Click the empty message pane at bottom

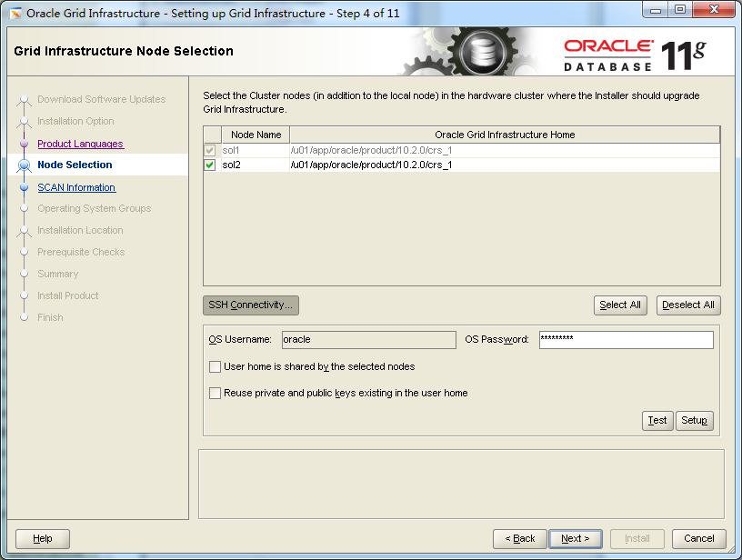[x=461, y=485]
